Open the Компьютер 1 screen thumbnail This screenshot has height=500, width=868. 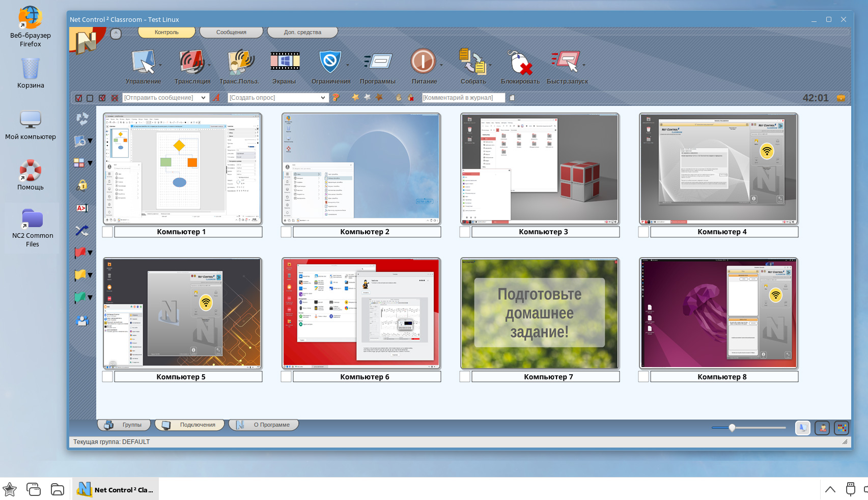coord(182,169)
